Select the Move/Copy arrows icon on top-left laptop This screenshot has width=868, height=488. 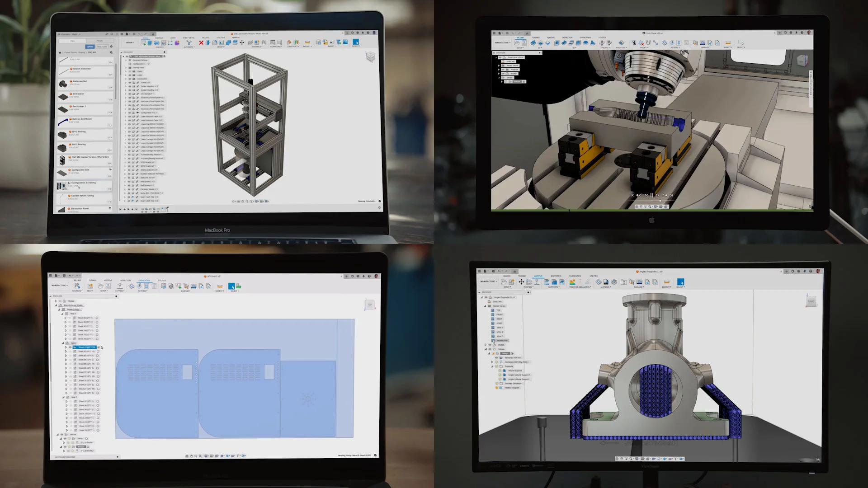(242, 42)
